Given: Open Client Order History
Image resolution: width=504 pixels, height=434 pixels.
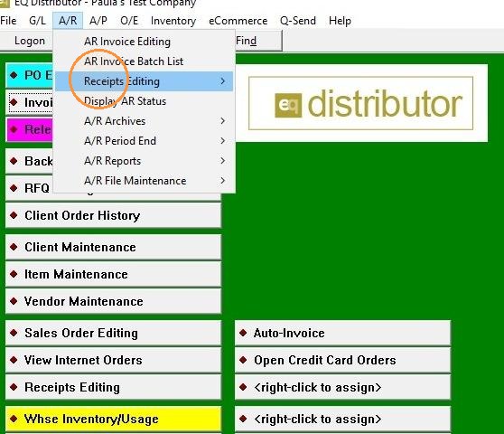Looking at the screenshot, I should 113,215.
